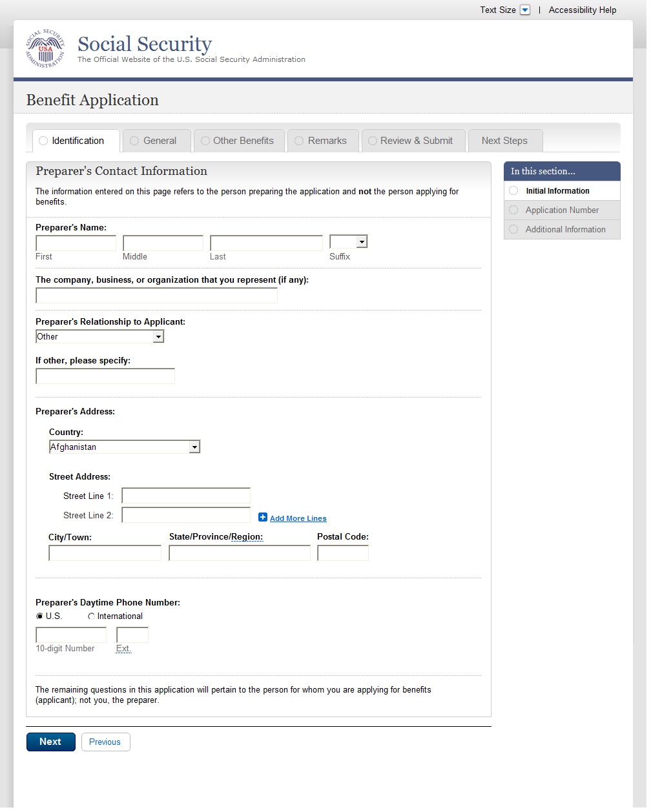651x812 pixels.
Task: Open the Country dropdown showing Afghanistan
Action: pos(125,447)
